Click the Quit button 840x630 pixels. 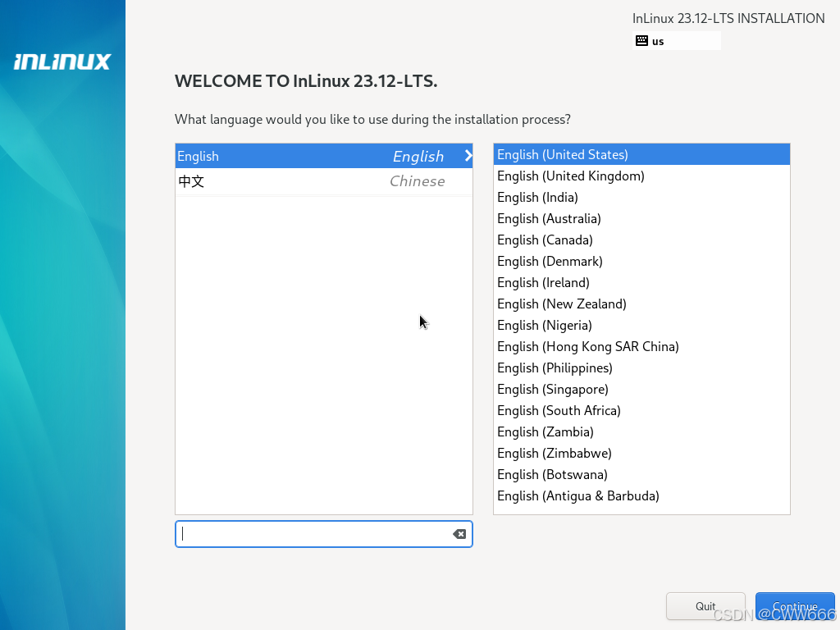tap(705, 605)
